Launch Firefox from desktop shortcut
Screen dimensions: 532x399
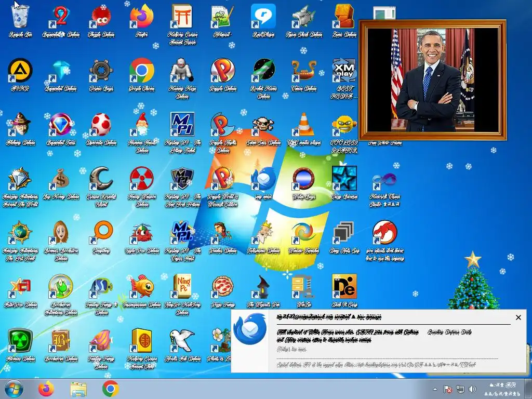pyautogui.click(x=142, y=16)
